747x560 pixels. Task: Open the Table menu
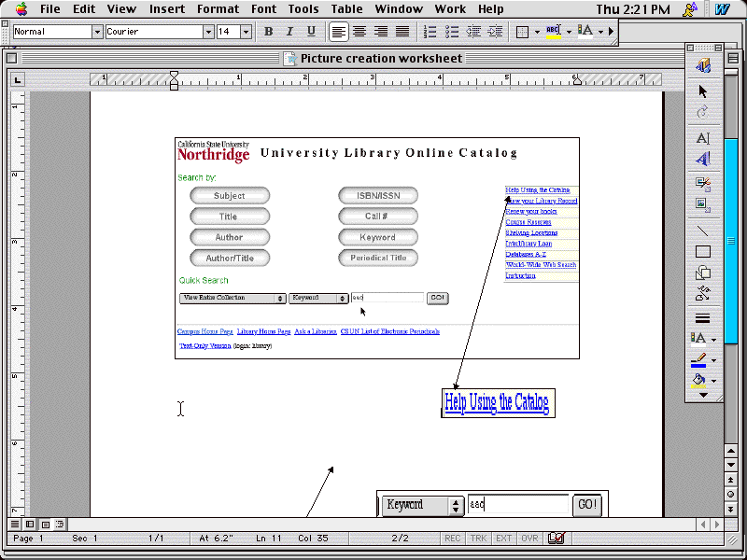(x=346, y=9)
